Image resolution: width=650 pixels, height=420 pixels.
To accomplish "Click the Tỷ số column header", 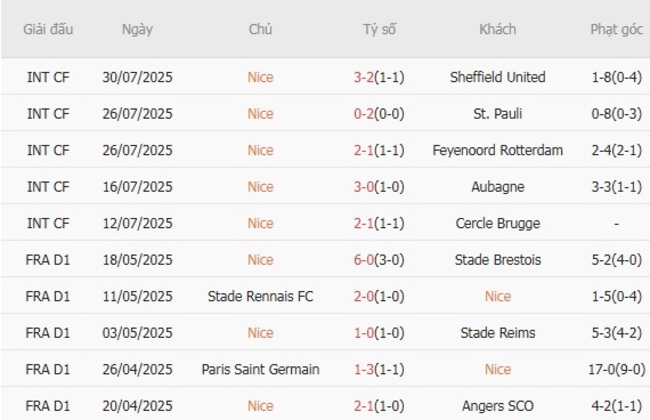I will [379, 29].
